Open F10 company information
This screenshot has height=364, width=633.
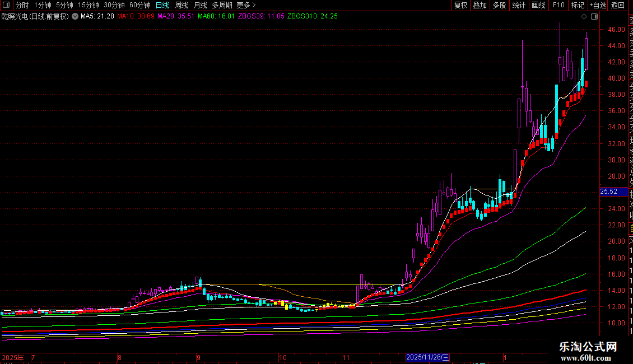click(x=558, y=5)
